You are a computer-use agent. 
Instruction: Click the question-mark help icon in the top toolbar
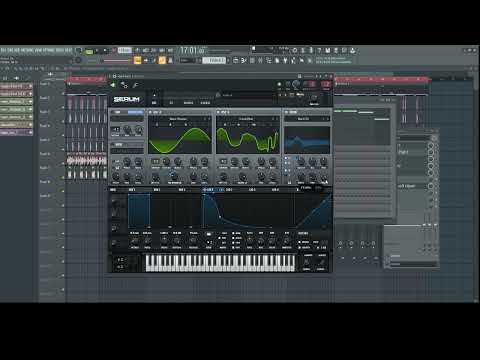click(319, 50)
